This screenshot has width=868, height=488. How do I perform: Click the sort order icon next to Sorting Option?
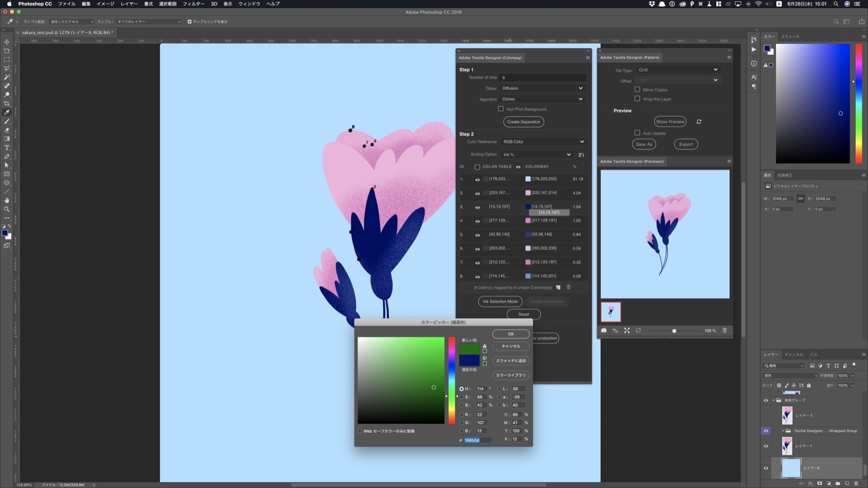(581, 155)
